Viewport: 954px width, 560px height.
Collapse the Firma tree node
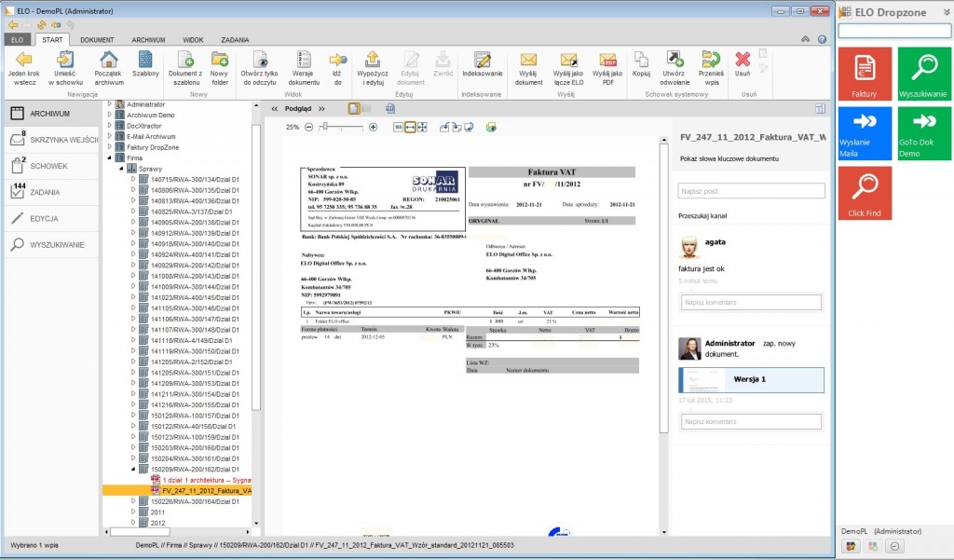pyautogui.click(x=110, y=157)
